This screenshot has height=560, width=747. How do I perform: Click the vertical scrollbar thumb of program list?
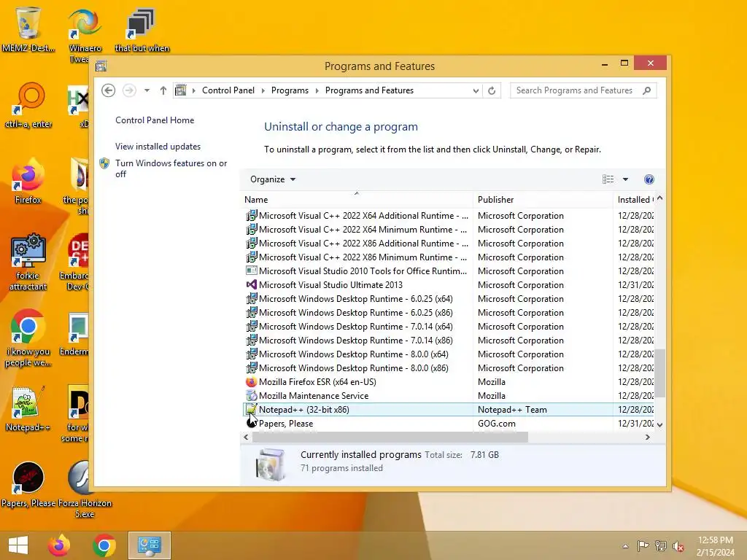point(659,373)
